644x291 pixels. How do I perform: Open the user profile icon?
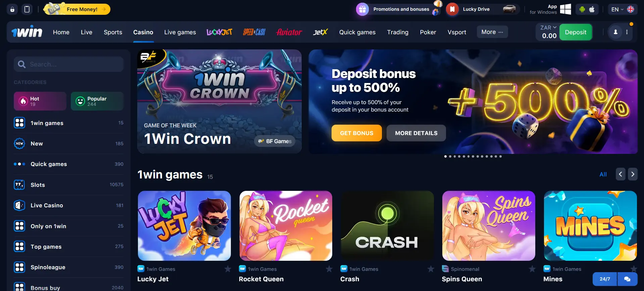coord(615,32)
